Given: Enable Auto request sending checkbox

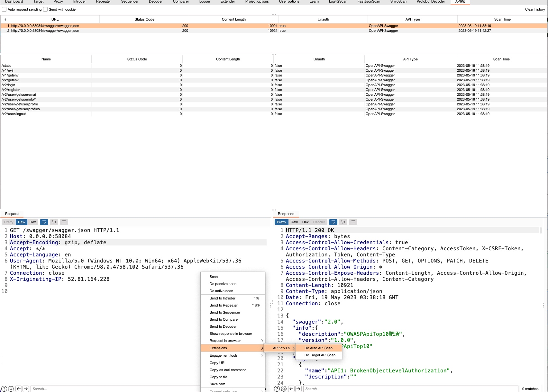Looking at the screenshot, I should 4,9.
